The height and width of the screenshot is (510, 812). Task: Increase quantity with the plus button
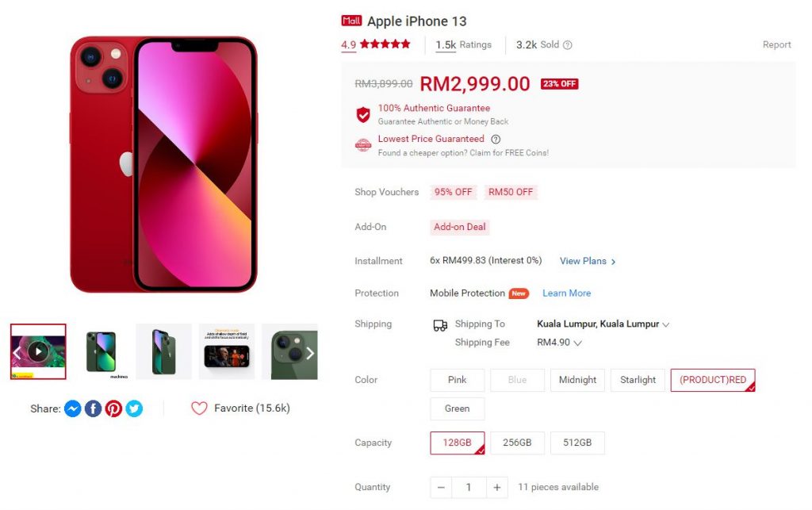pyautogui.click(x=497, y=487)
